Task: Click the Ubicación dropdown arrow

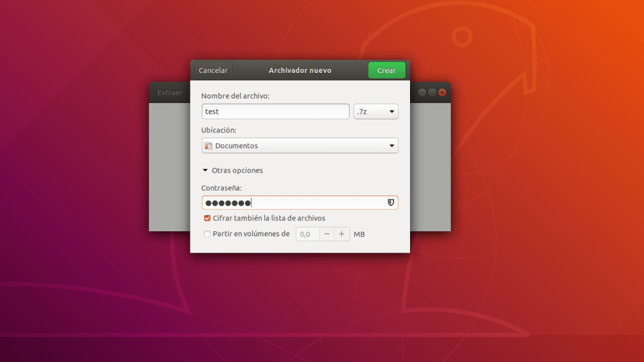Action: click(391, 145)
